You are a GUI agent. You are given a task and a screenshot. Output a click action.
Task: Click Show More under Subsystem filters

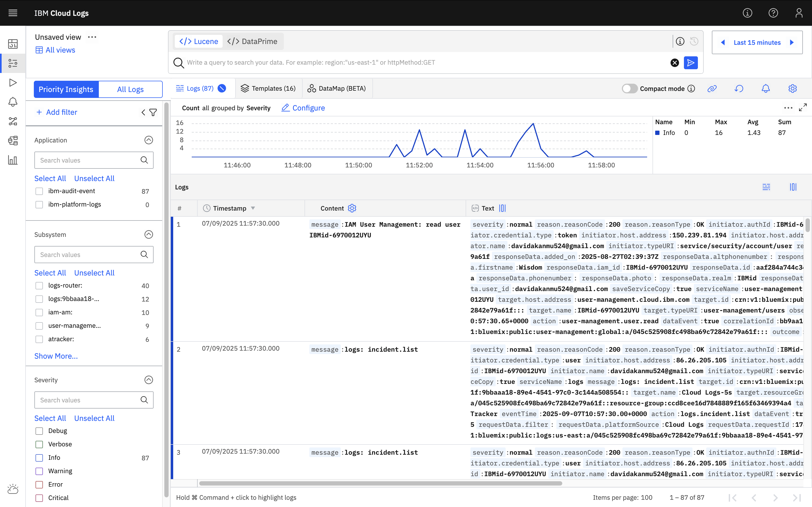pyautogui.click(x=56, y=356)
